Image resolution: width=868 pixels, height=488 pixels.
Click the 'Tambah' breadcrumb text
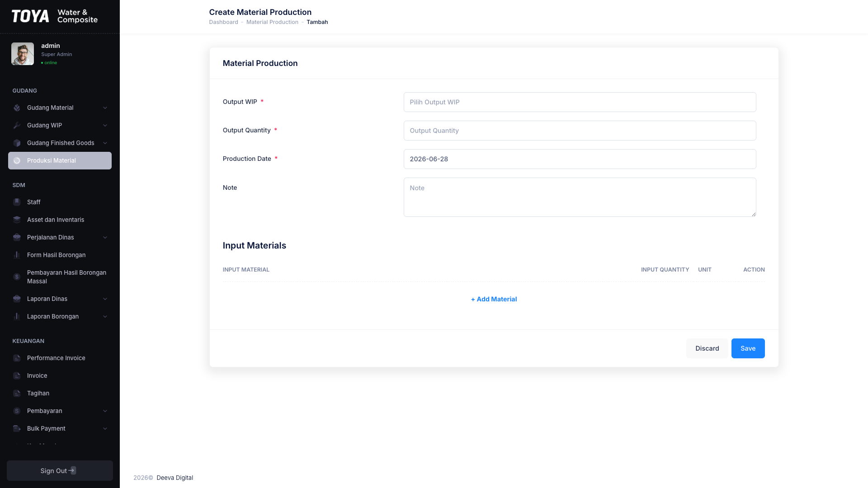[317, 22]
